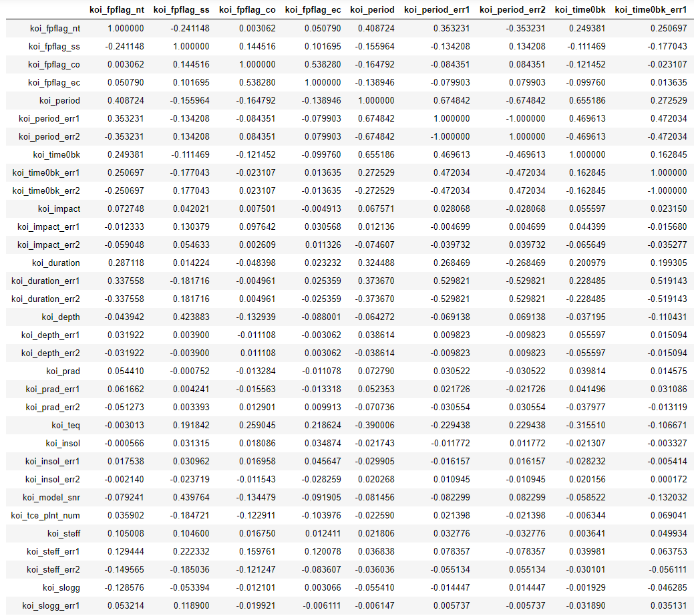This screenshot has width=694, height=616.
Task: Click cell 0.287118 in koi_duration row
Action: (126, 263)
